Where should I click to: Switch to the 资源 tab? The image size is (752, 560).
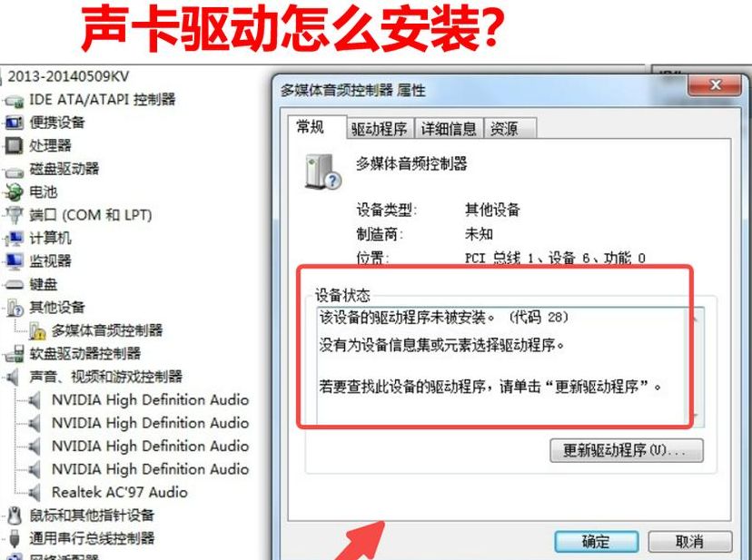point(510,129)
